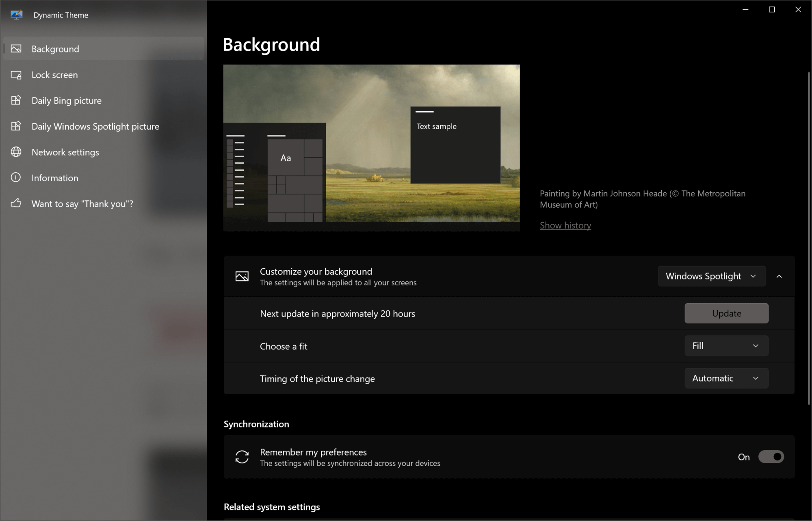Open the Show history link
The image size is (812, 521).
(565, 225)
